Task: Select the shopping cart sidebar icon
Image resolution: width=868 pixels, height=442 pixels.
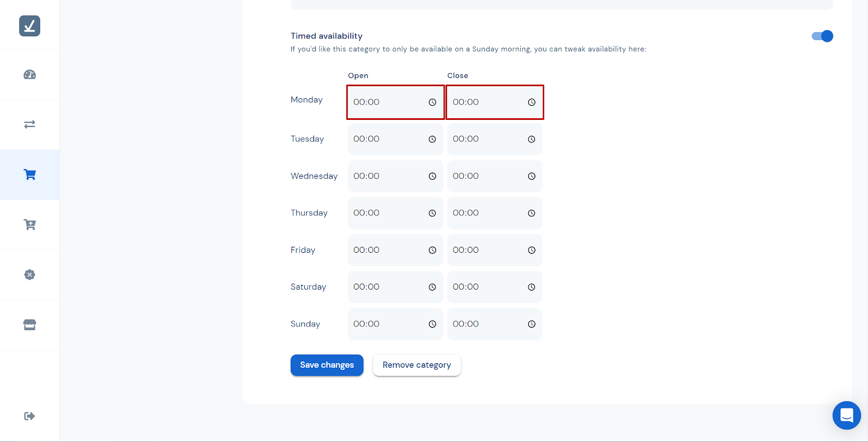Action: (30, 175)
